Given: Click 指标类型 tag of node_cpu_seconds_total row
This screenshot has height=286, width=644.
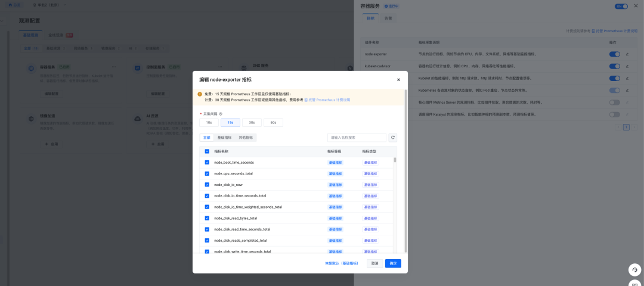Looking at the screenshot, I should pyautogui.click(x=370, y=173).
